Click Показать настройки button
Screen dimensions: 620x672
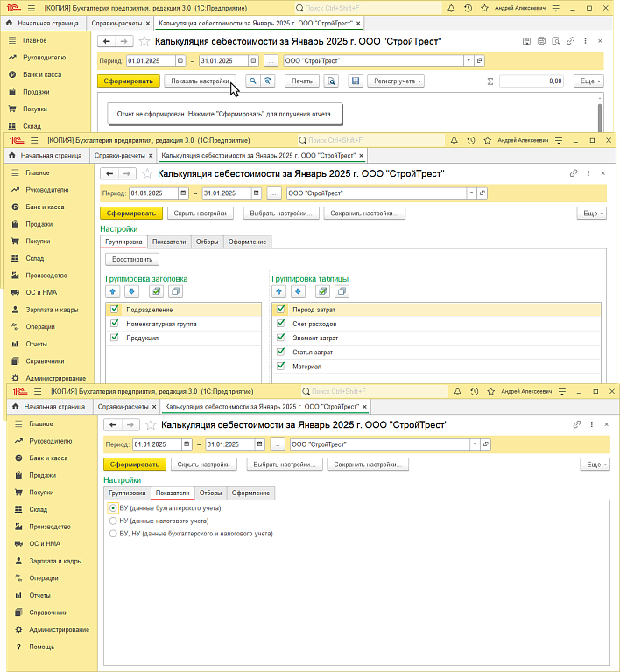[x=200, y=81]
